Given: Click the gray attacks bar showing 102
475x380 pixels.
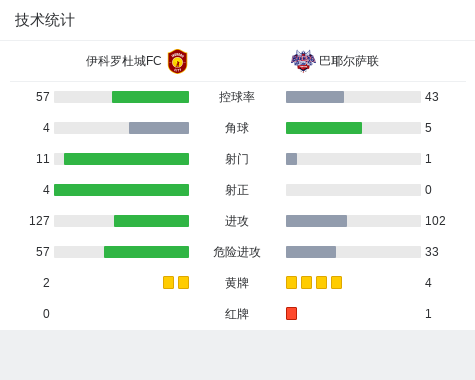Looking at the screenshot, I should point(316,221).
